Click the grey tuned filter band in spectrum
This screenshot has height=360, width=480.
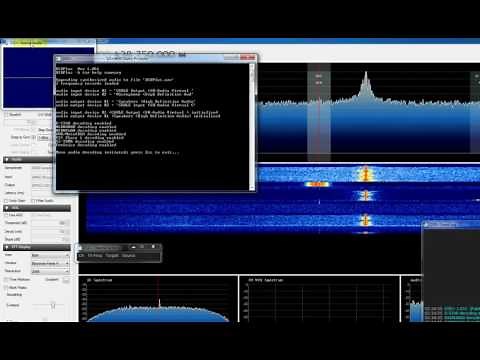(x=319, y=113)
